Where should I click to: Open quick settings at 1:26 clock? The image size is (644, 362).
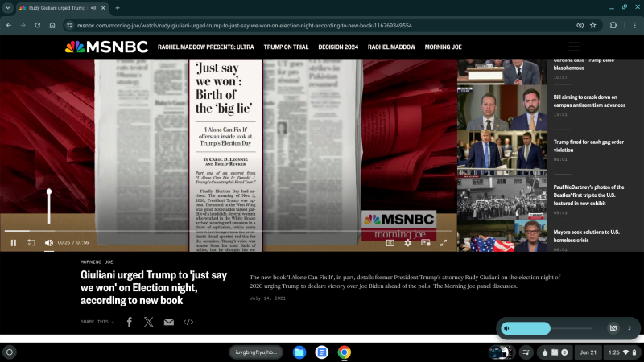point(621,352)
